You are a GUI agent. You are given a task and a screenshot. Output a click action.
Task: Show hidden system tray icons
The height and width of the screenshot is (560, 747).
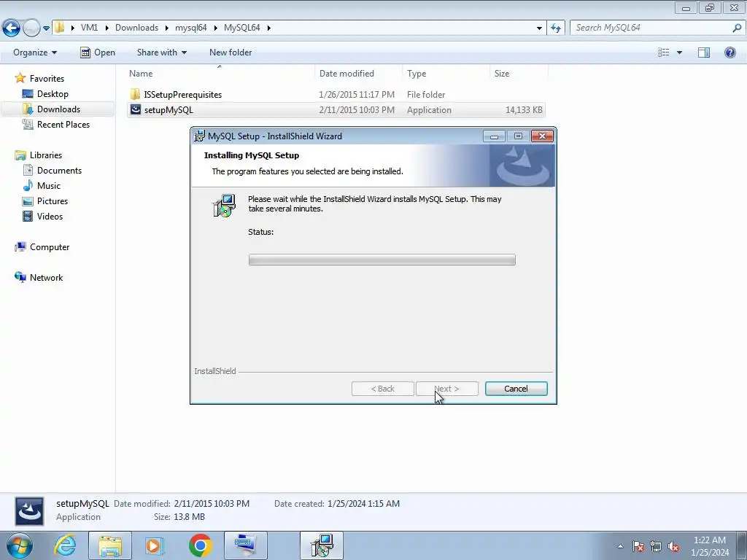point(620,546)
